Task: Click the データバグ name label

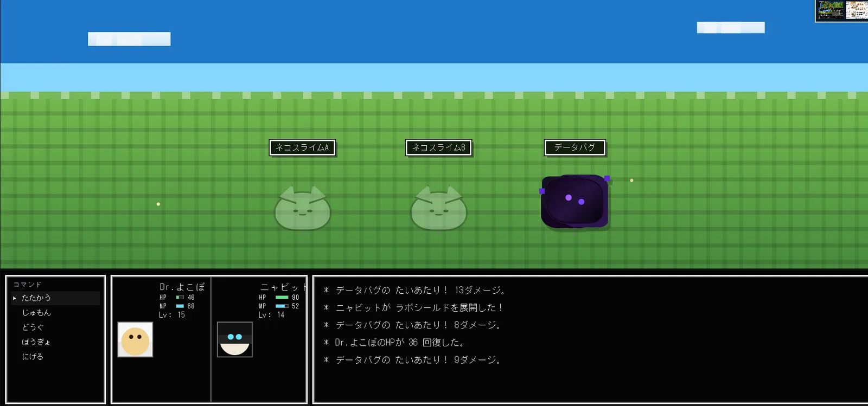Action: tap(575, 147)
